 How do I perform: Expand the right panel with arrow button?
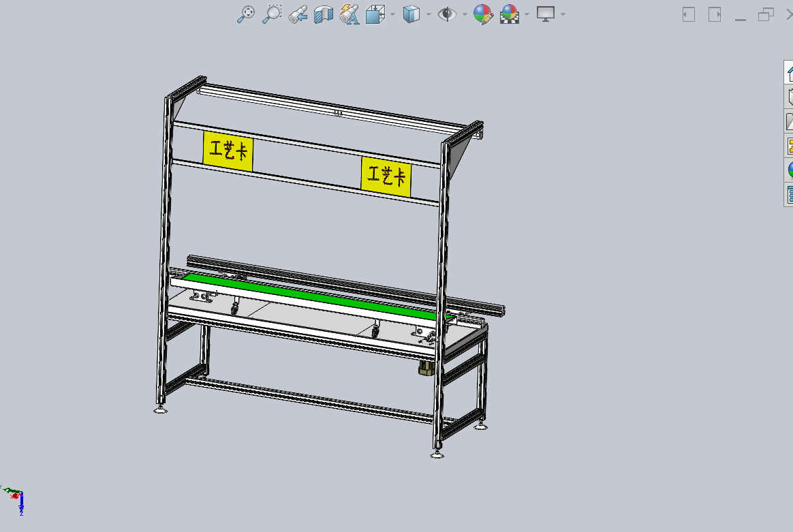click(x=715, y=14)
